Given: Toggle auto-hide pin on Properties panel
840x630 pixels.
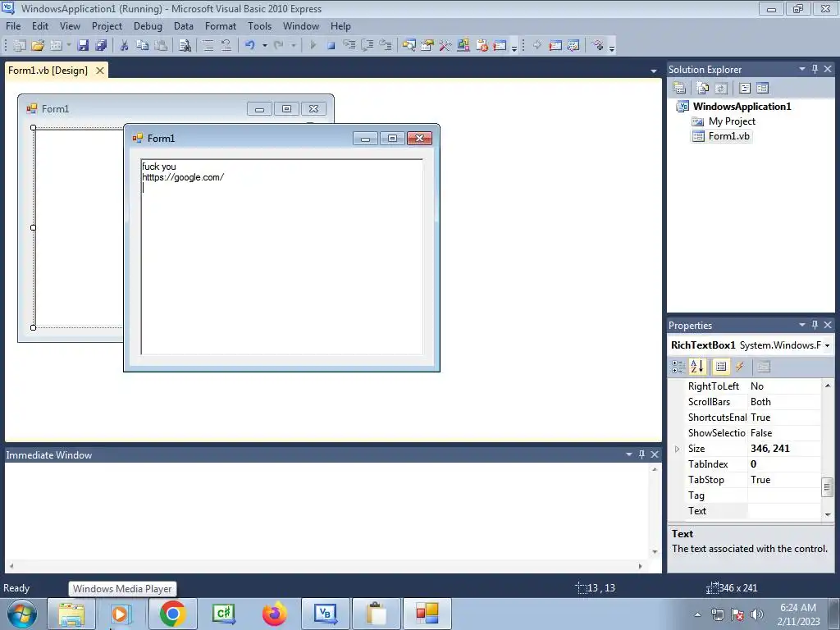Looking at the screenshot, I should pyautogui.click(x=815, y=325).
